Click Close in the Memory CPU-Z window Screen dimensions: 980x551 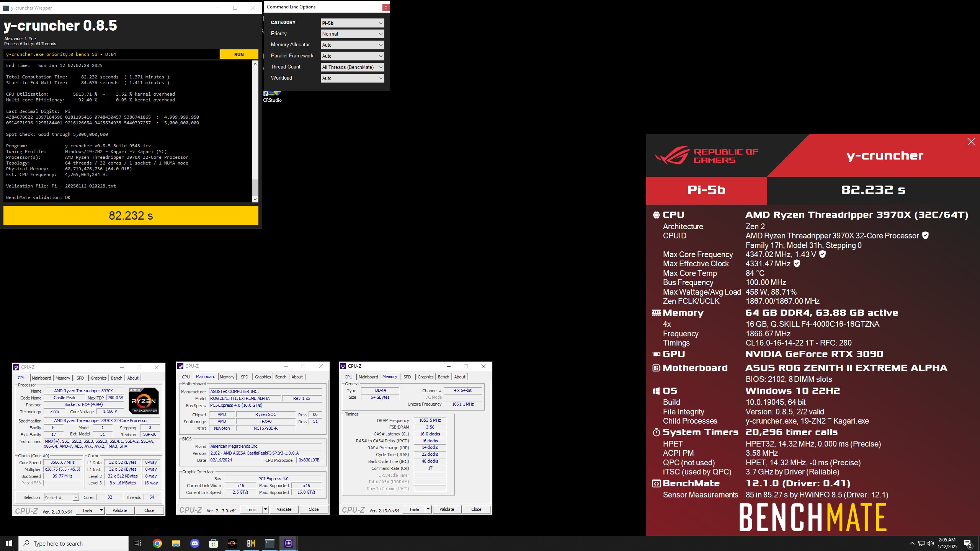[476, 509]
